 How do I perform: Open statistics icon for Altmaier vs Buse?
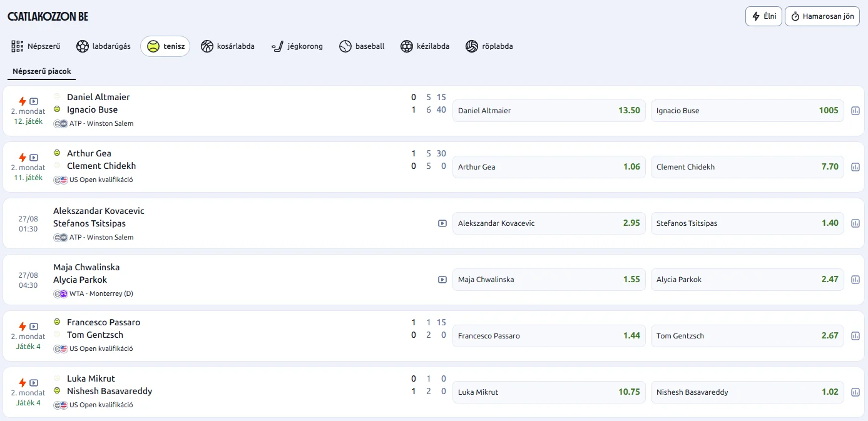(855, 111)
